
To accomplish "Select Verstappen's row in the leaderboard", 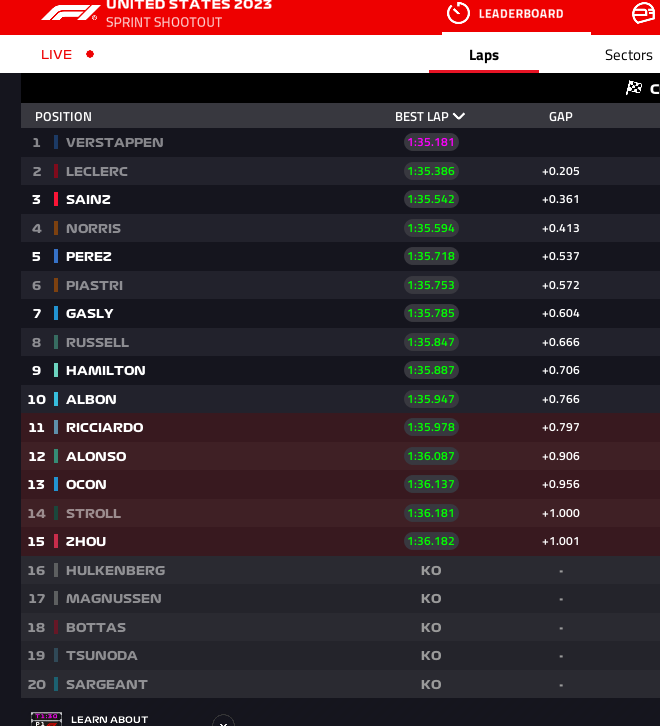I will pos(114,143).
